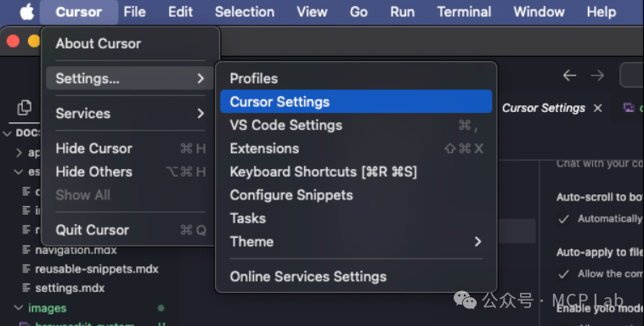Open the Go menu
Viewport: 644px width, 326px height.
359,12
